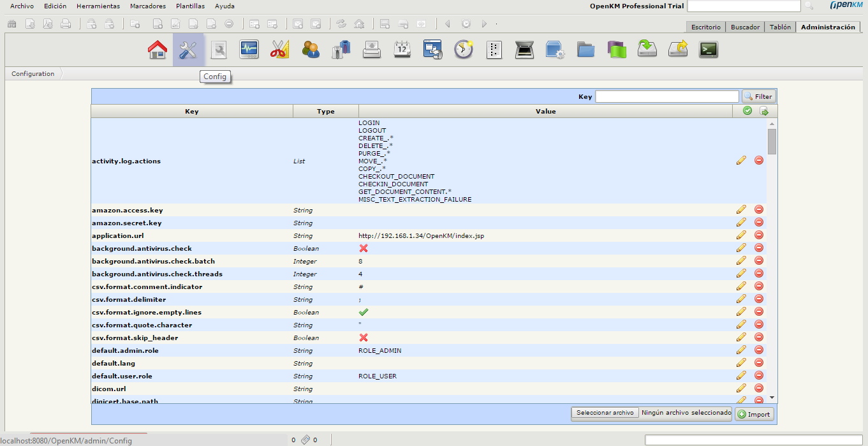Viewport: 868px width, 446px height.
Task: Open the scissors and ruler utilities icon
Action: (x=279, y=50)
